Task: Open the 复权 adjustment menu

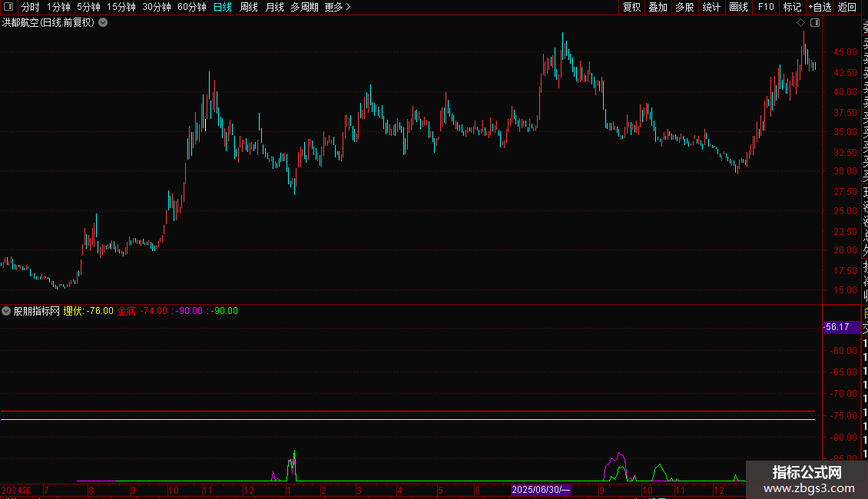Action: (x=631, y=7)
